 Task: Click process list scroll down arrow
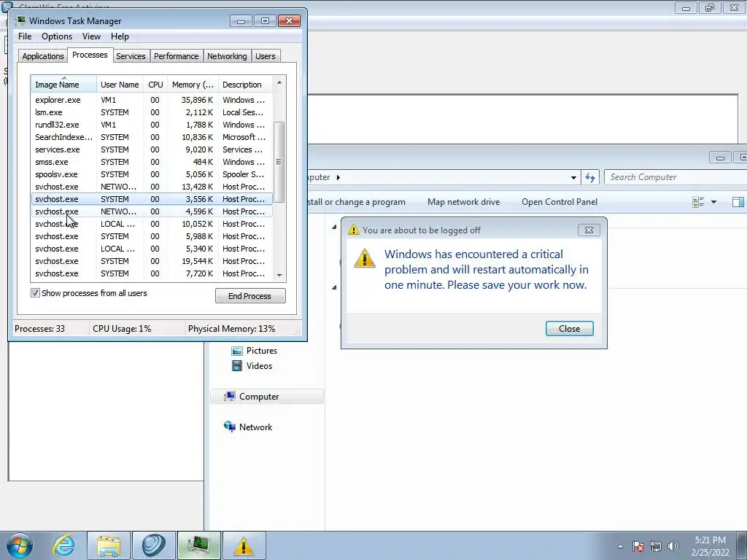279,275
